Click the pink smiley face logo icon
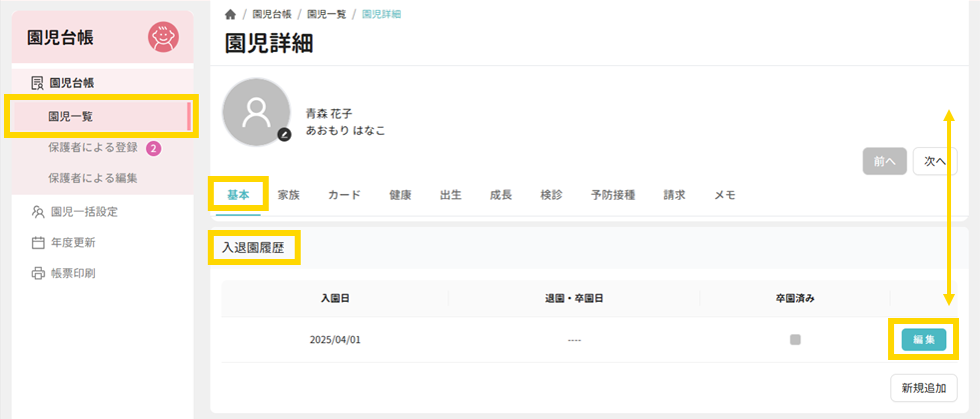Image resolution: width=980 pixels, height=419 pixels. tap(163, 38)
